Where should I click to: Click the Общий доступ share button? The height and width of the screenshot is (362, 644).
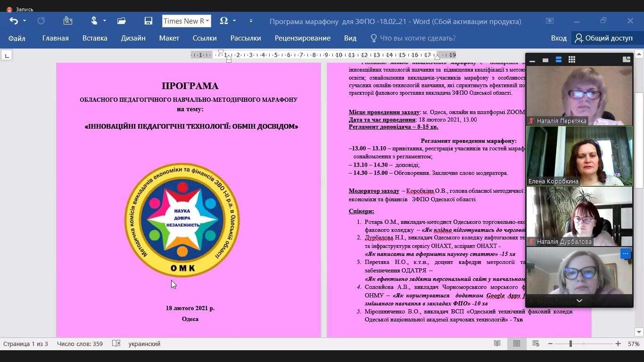point(604,38)
